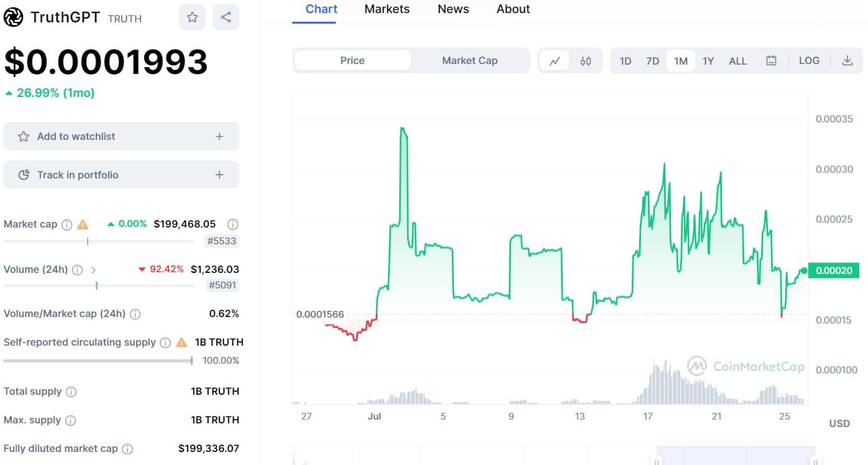This screenshot has height=465, width=868.
Task: Show the Market Cap chart
Action: tap(469, 60)
